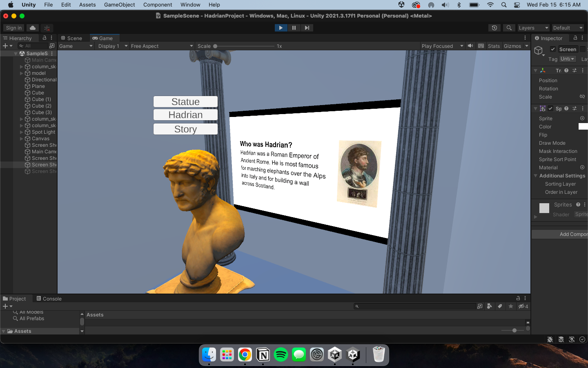Screen dimensions: 588x368
Task: Toggle the Static checkbox in the Inspector
Action: (x=583, y=49)
